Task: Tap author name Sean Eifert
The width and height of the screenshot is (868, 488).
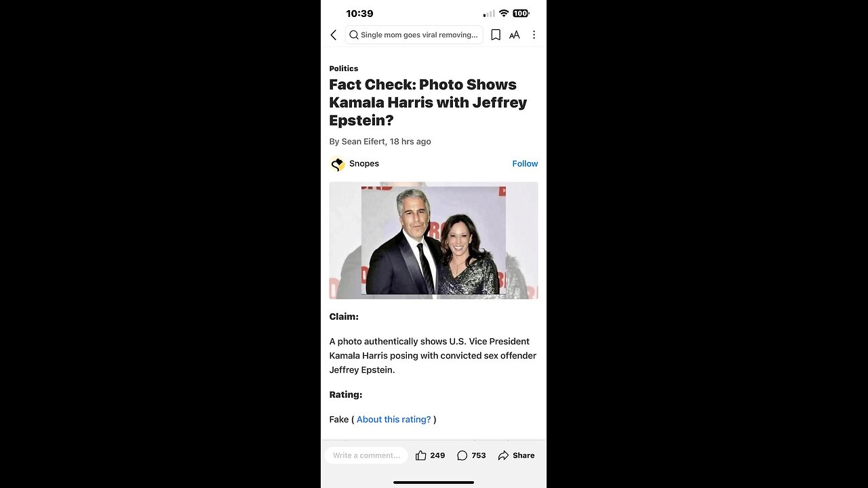Action: point(363,142)
